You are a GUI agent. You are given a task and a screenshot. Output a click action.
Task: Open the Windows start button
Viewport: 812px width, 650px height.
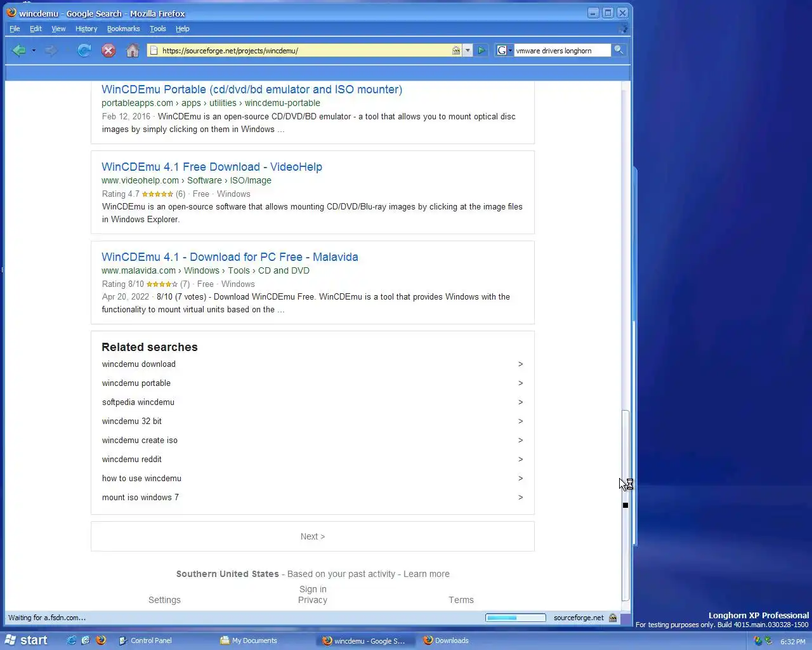click(x=27, y=640)
